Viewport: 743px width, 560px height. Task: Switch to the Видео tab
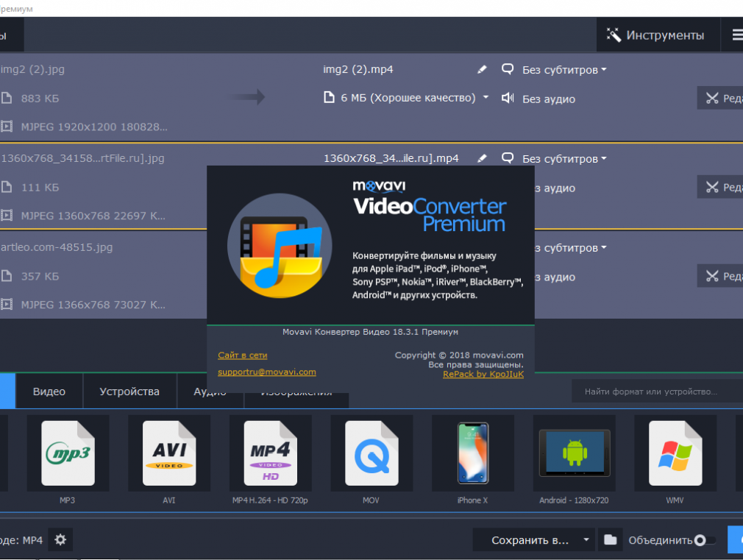tap(49, 391)
